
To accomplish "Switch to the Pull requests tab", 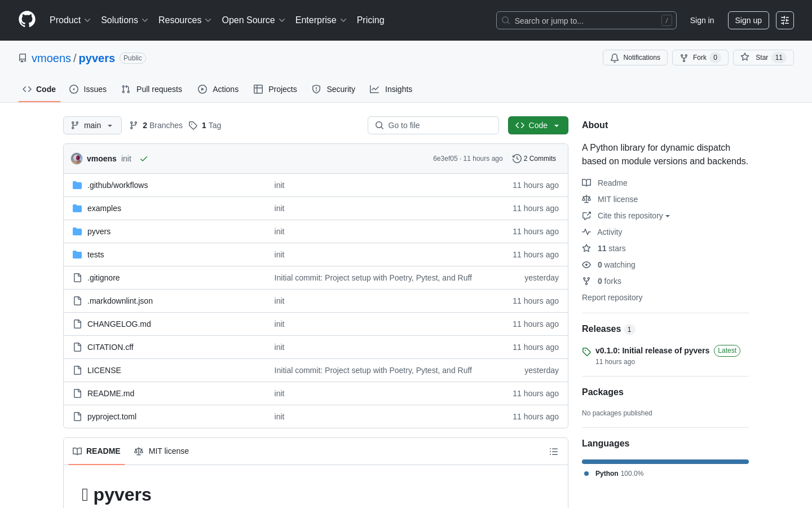I will pos(152,89).
